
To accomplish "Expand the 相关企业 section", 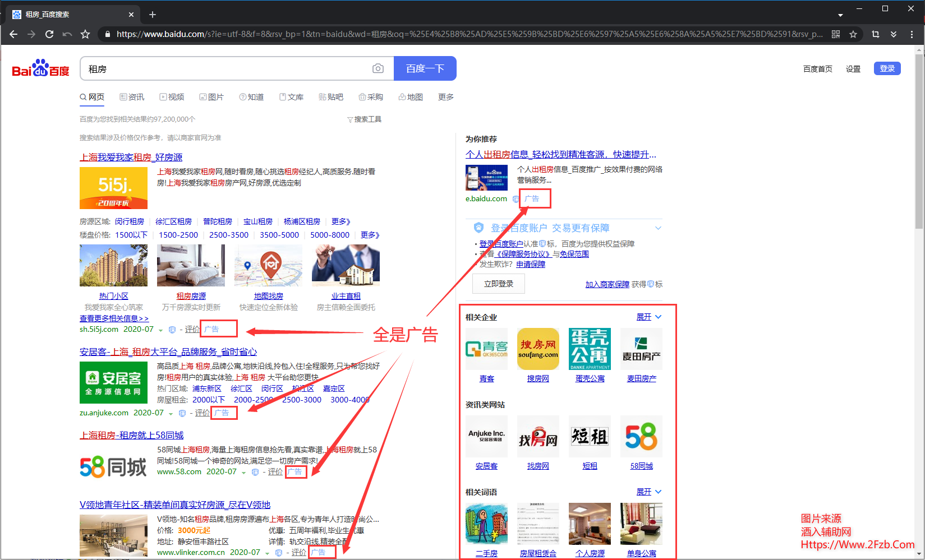I will [x=649, y=317].
